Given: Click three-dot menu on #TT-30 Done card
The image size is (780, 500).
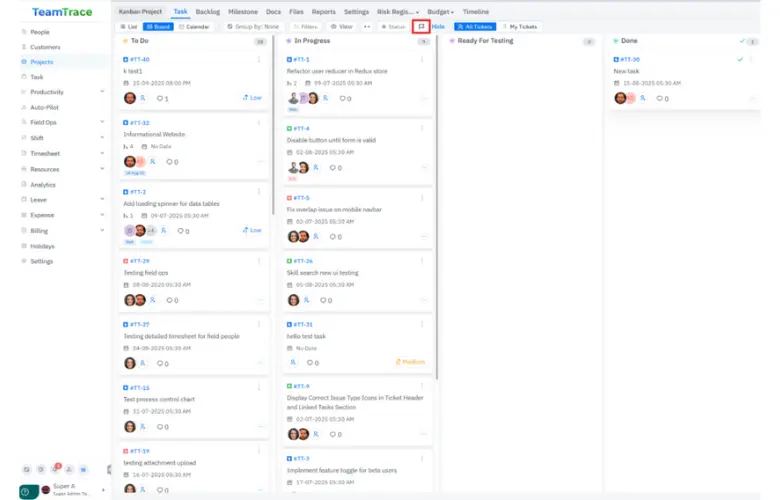Looking at the screenshot, I should point(752,59).
